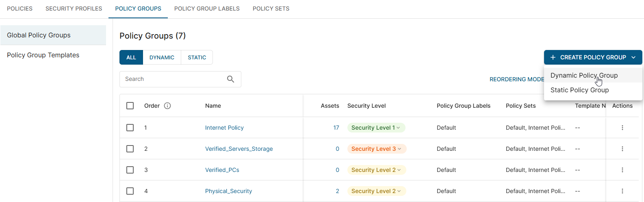Image resolution: width=644 pixels, height=202 pixels.
Task: Click the search magnifier icon
Action: click(x=230, y=79)
